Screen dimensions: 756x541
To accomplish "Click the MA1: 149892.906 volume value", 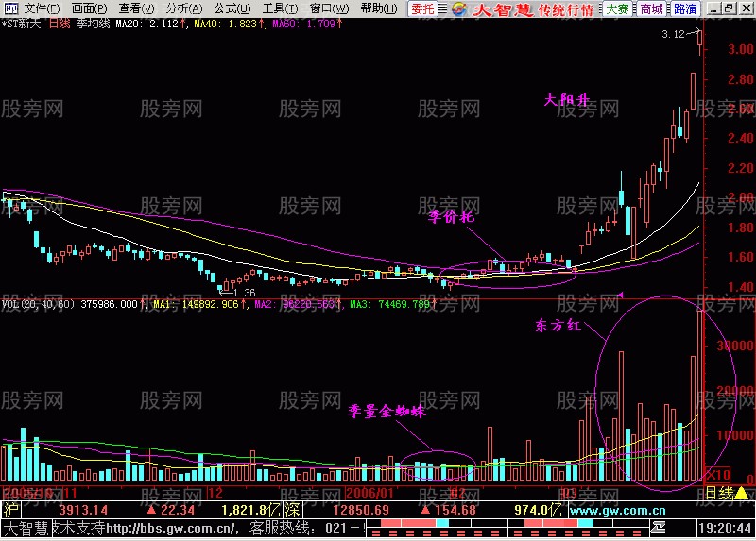I will 199,304.
